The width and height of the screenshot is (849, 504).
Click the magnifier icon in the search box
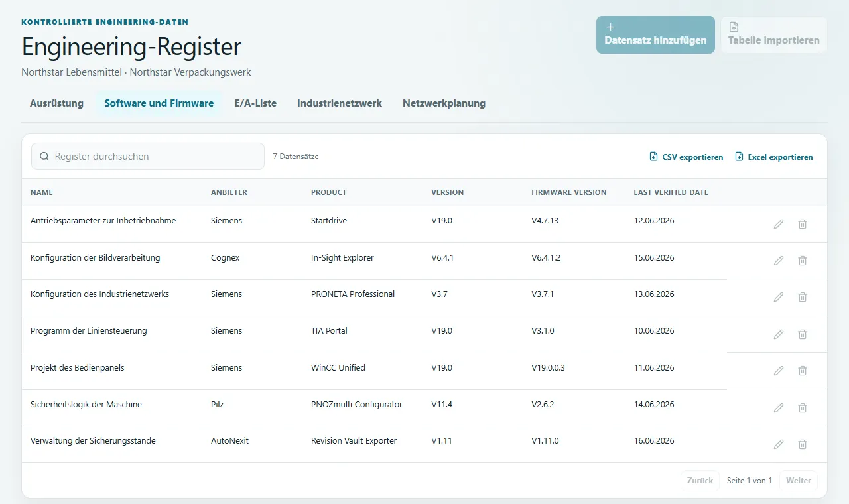coord(44,157)
